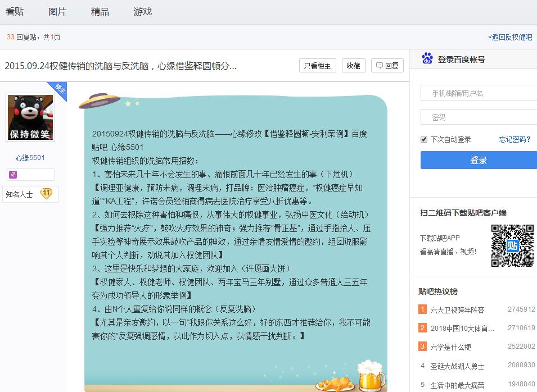
Task: Click the Baidu paw logo icon
Action: pos(427,58)
